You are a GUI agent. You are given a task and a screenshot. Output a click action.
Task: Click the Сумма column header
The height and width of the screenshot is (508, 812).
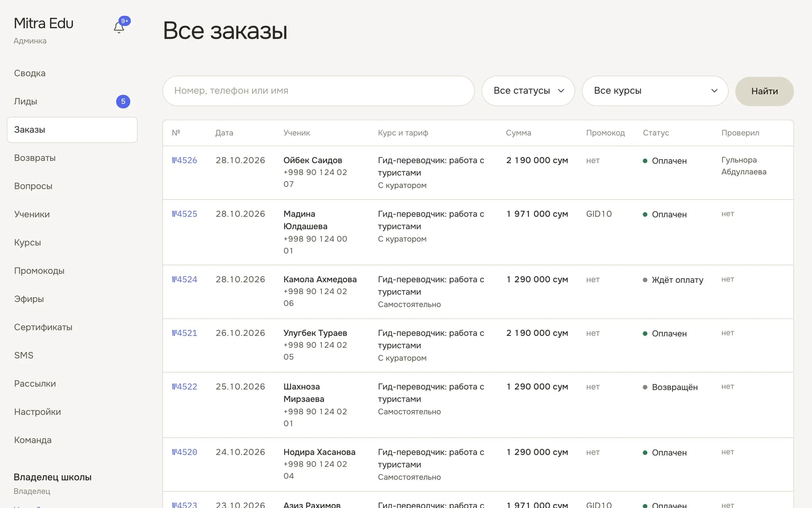click(x=518, y=133)
